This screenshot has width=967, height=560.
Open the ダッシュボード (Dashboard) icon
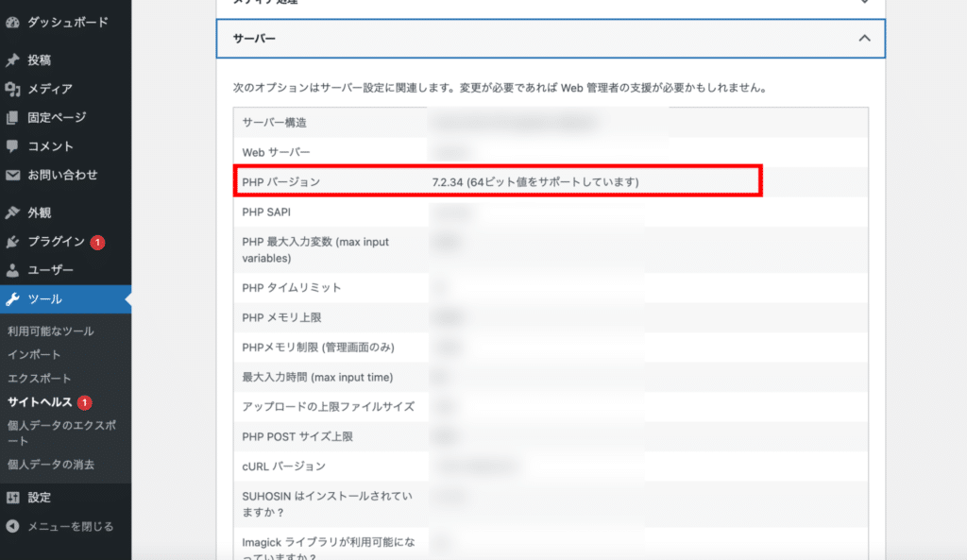pyautogui.click(x=12, y=22)
